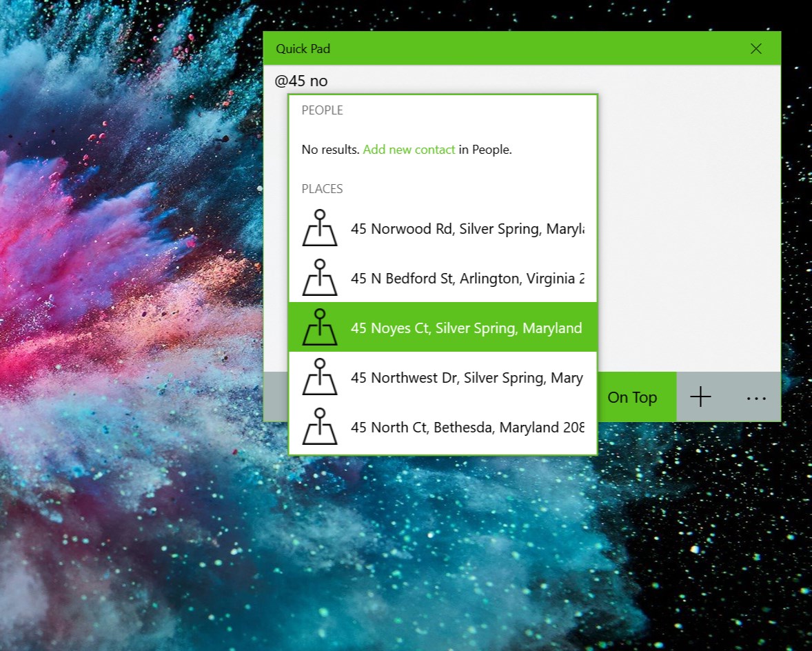
Task: Open the more options ellipsis menu
Action: pyautogui.click(x=756, y=397)
